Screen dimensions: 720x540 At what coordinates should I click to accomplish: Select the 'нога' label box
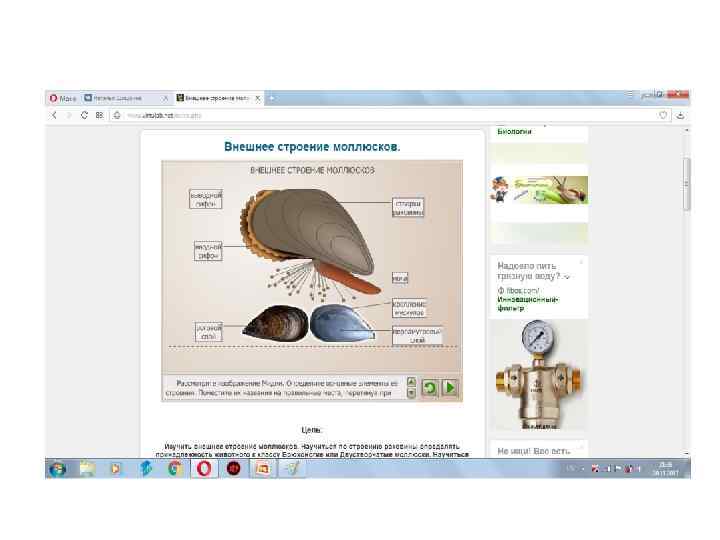coord(400,278)
